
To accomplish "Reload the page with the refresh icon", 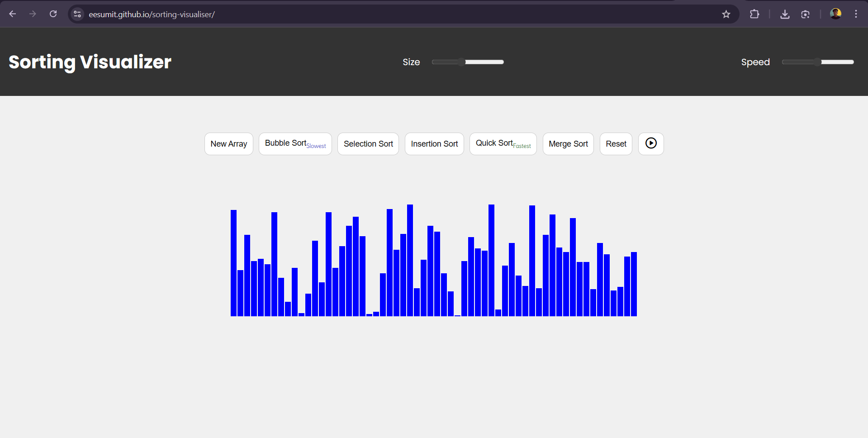I will pos(53,14).
